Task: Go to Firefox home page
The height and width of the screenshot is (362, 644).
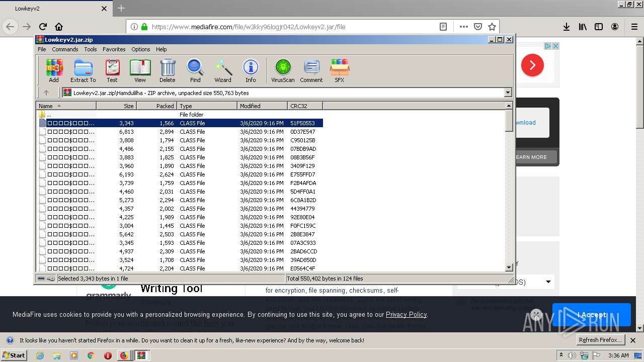Action: point(59,27)
